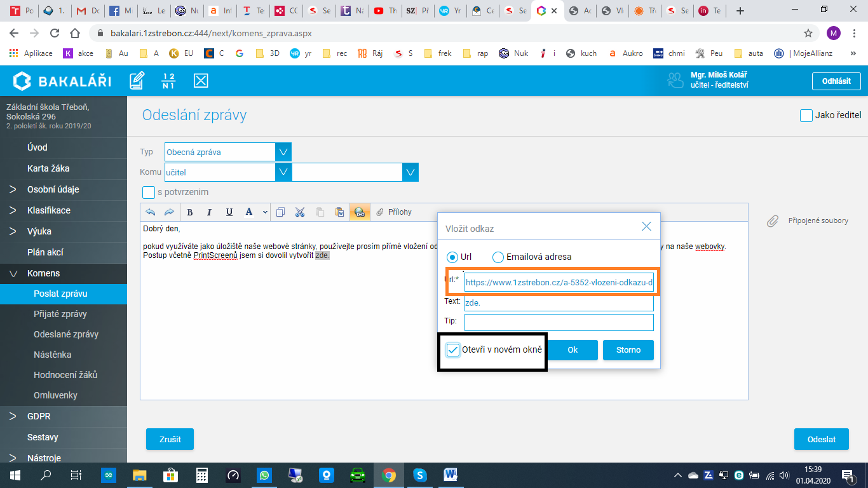Click the copy icon in the editor toolbar
Viewport: 868px width, 488px height.
click(281, 212)
